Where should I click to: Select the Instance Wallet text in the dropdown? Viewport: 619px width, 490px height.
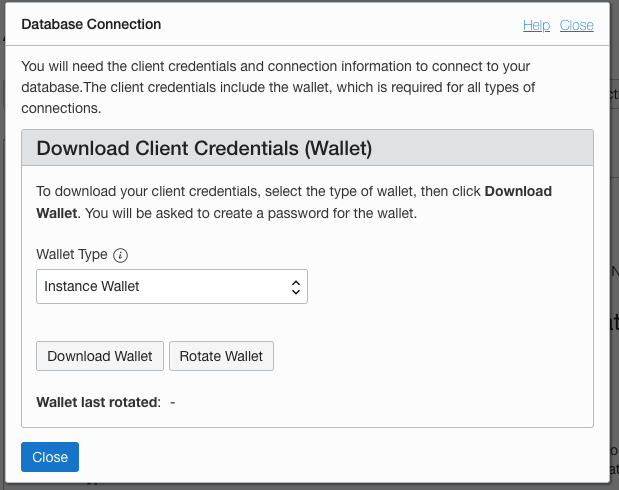92,286
